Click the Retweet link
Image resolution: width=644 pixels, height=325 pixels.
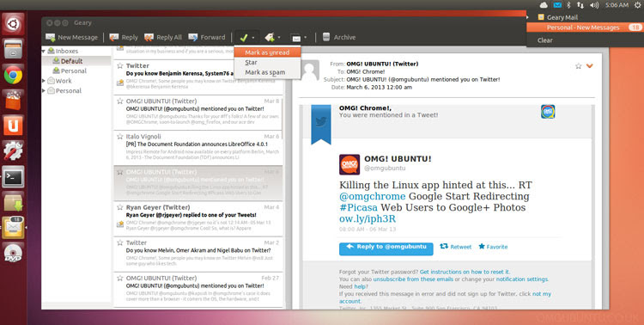tap(456, 247)
